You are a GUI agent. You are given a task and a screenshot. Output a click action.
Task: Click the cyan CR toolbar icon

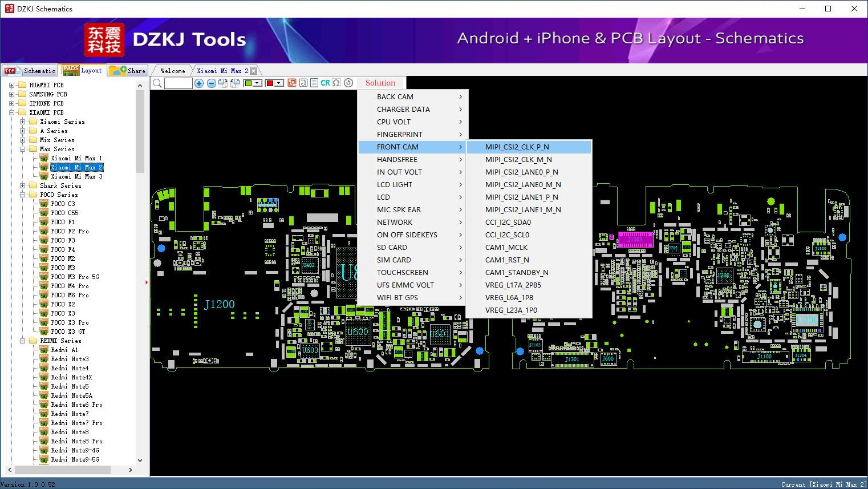[325, 83]
